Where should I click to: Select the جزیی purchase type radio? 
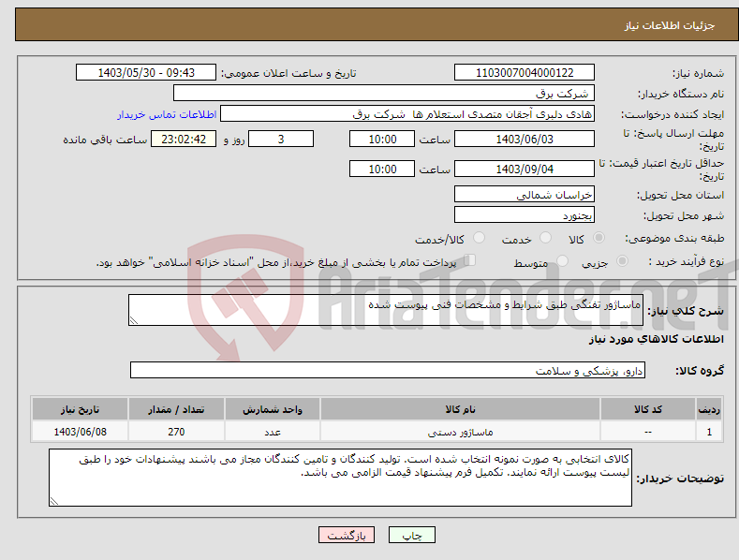pyautogui.click(x=622, y=260)
